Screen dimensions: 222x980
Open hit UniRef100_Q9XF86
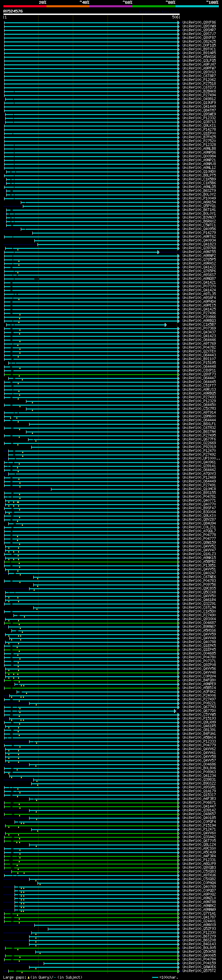point(199,23)
